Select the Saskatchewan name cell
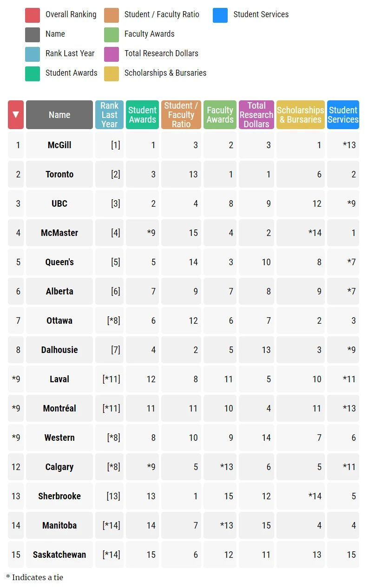Viewport: 368px width, 588px height. [x=59, y=555]
